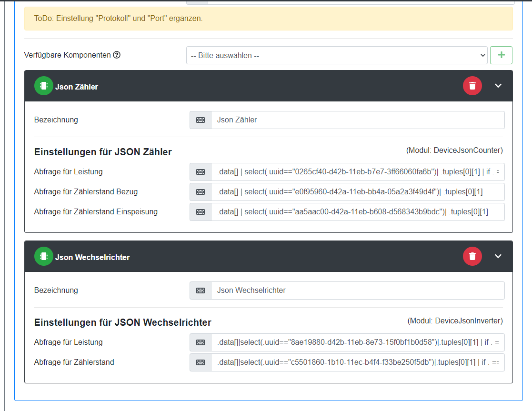Viewport: 532px width, 411px height.
Task: Delete the Json Wechselrichter component
Action: click(472, 256)
